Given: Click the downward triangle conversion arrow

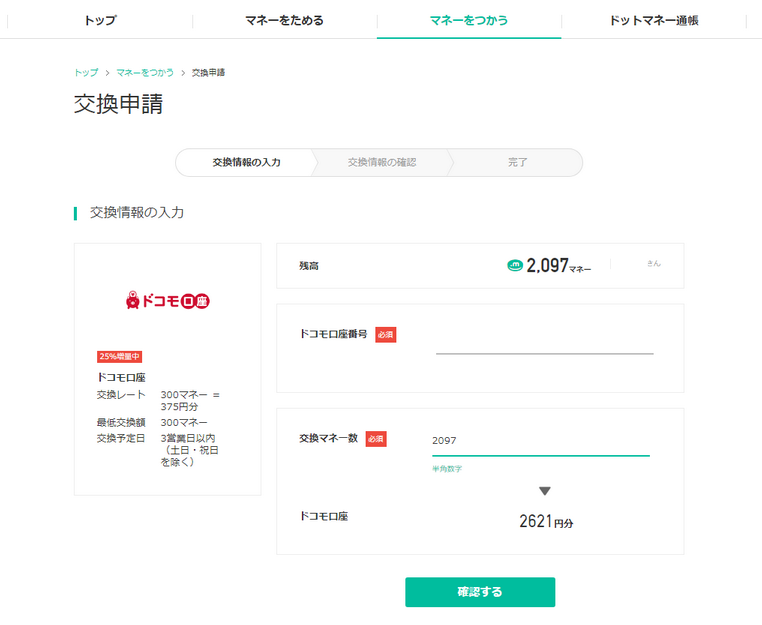Looking at the screenshot, I should click(545, 491).
